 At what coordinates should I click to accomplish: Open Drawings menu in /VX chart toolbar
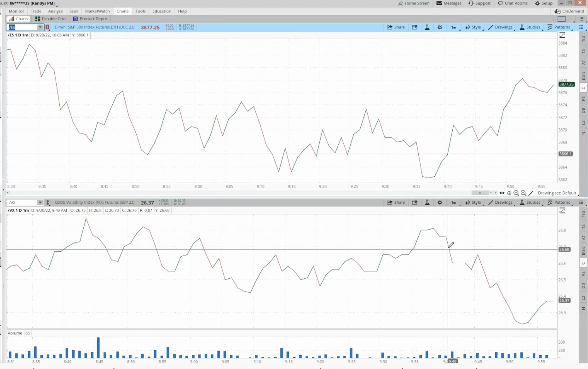click(501, 202)
